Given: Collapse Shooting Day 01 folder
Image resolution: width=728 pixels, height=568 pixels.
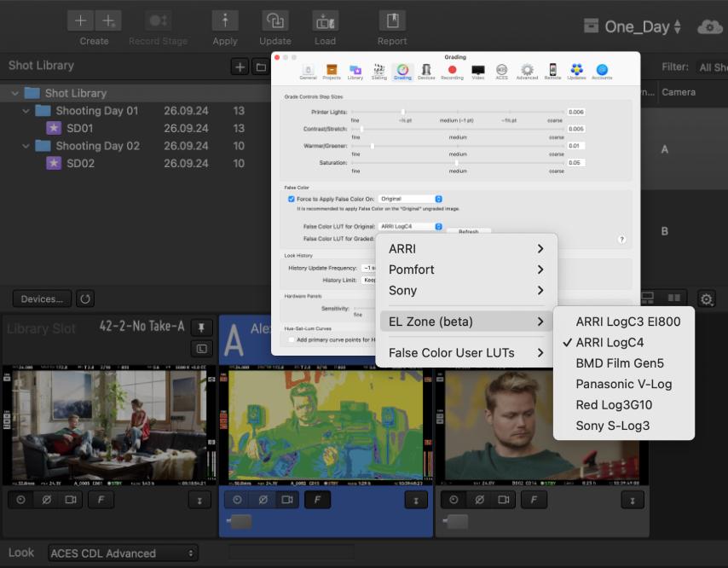Looking at the screenshot, I should [26, 111].
